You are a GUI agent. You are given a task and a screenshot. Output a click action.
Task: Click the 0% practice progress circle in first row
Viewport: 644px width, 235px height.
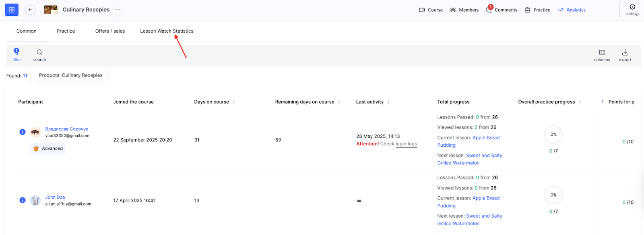[553, 135]
